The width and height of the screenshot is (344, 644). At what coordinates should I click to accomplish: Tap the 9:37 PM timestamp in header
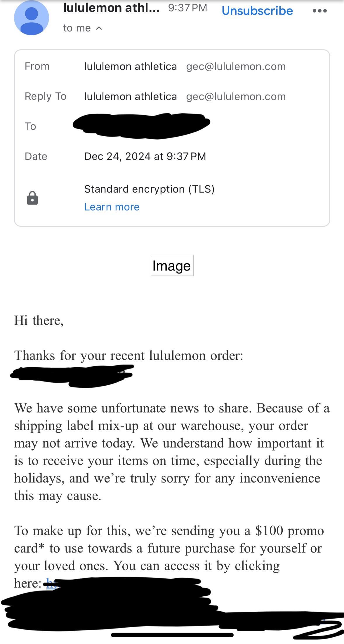pos(187,8)
